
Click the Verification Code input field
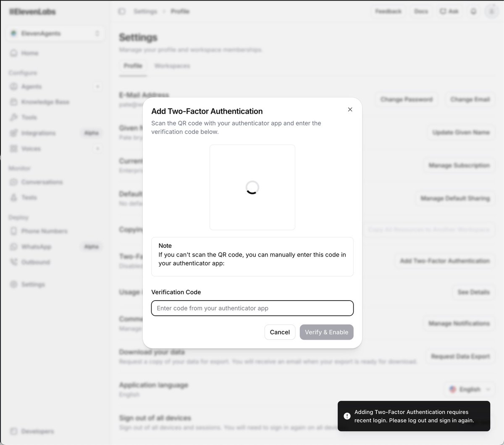tap(252, 308)
